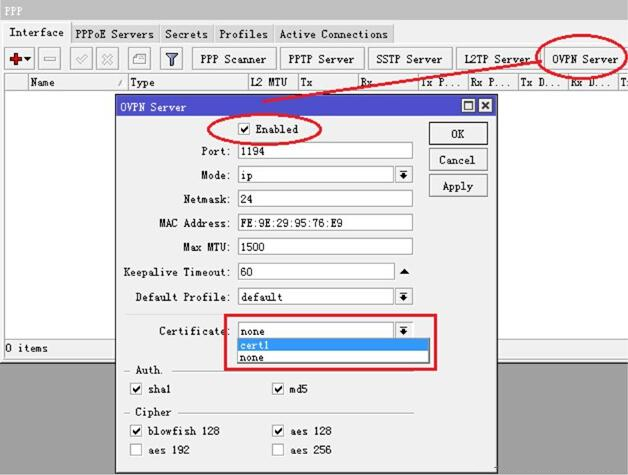
Task: Click the X disable icon
Action: [x=108, y=60]
